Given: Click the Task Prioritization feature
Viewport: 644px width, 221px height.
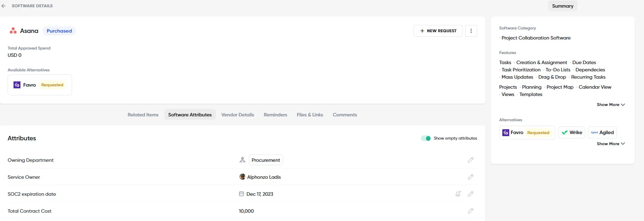Looking at the screenshot, I should pos(521,70).
